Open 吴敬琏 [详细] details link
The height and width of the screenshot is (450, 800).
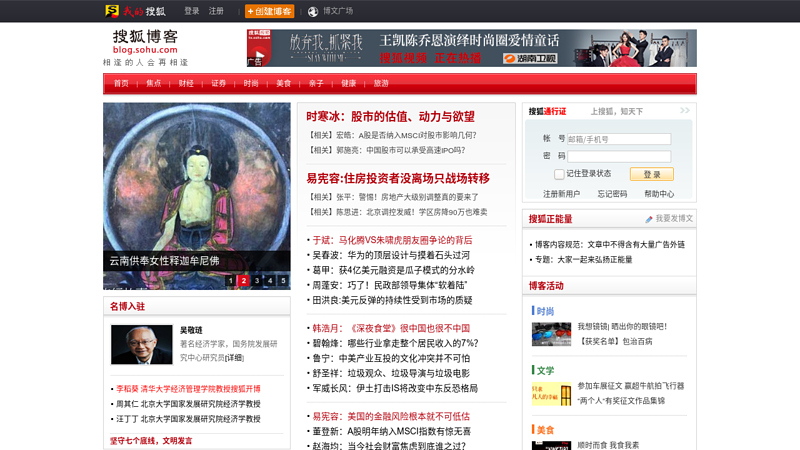pos(234,358)
